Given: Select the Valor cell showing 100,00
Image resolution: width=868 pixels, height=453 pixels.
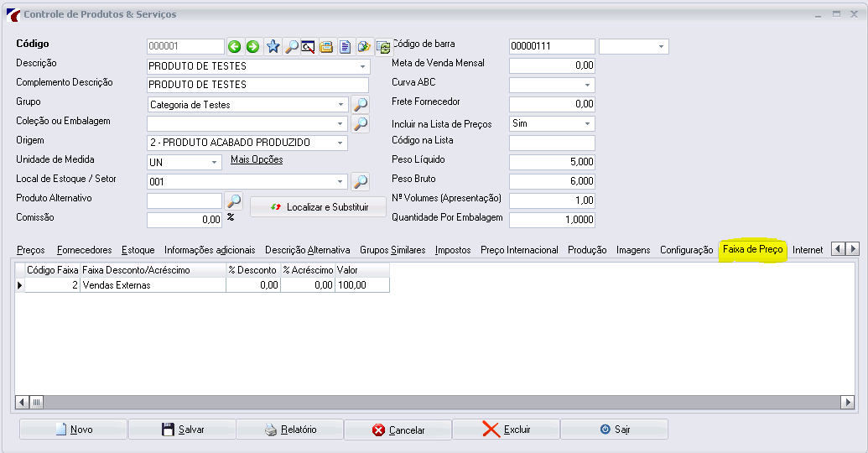Looking at the screenshot, I should click(x=362, y=285).
